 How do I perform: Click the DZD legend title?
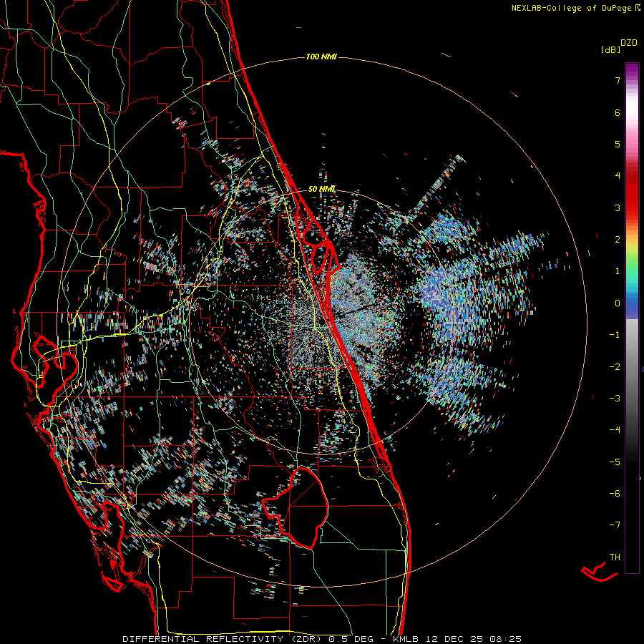[629, 43]
